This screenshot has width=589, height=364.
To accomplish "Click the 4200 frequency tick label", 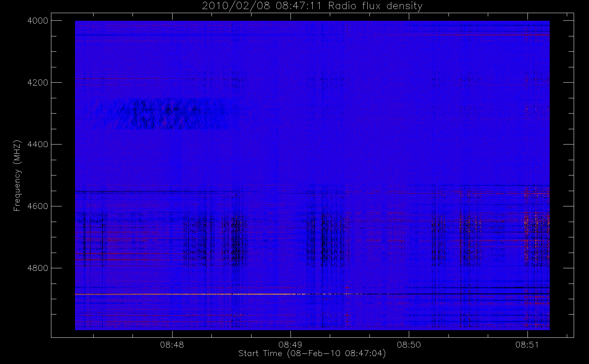I will 38,83.
